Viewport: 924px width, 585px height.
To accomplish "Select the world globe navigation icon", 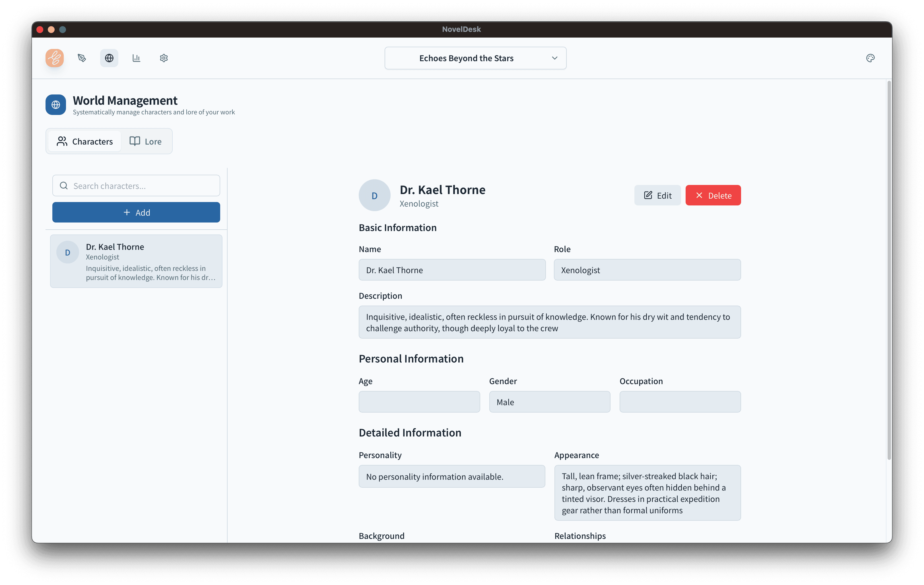I will click(x=109, y=58).
